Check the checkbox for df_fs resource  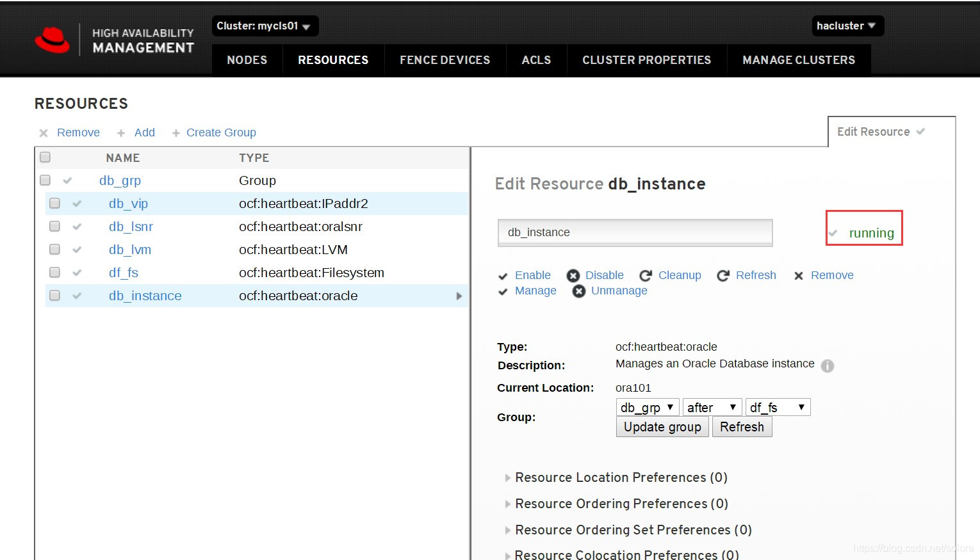54,272
